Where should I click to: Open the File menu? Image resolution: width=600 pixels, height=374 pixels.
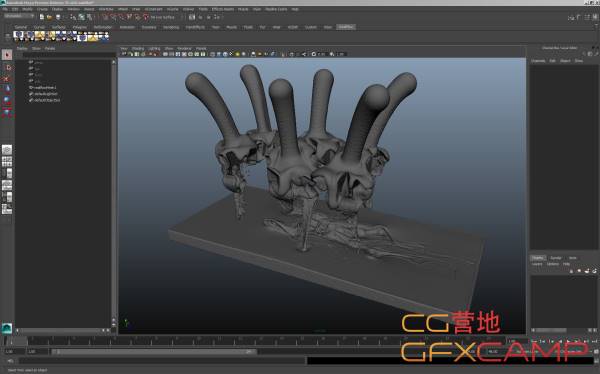coord(5,9)
